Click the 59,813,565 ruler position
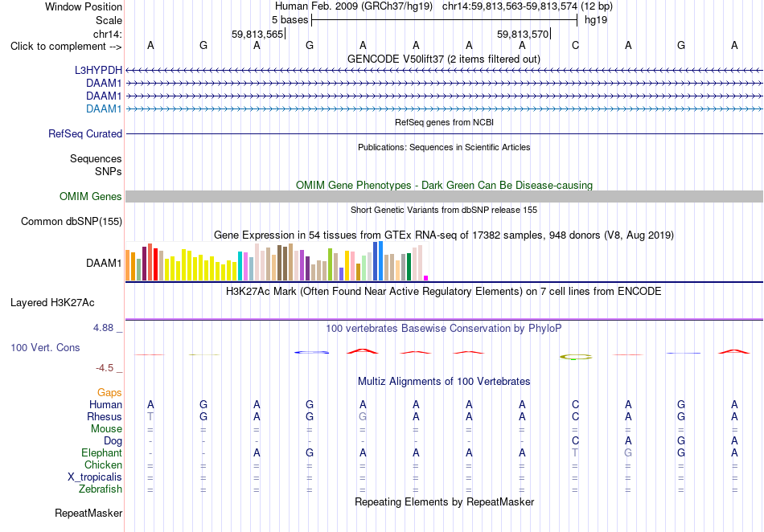The width and height of the screenshot is (764, 532). (x=257, y=34)
